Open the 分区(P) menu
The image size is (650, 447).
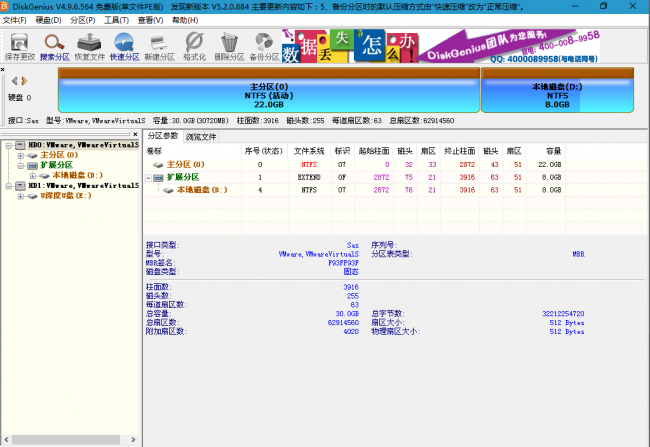tap(82, 20)
